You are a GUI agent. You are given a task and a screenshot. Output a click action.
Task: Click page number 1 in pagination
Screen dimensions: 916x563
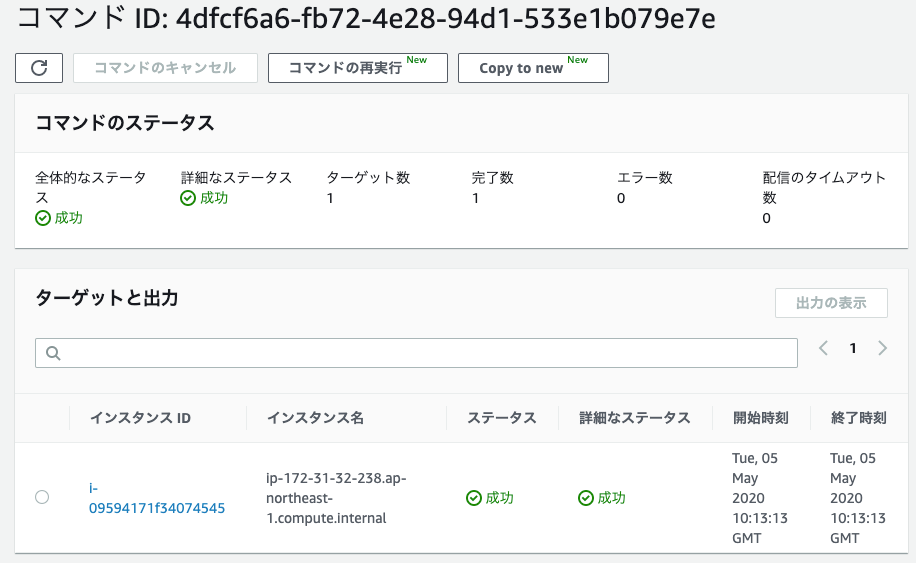[x=853, y=349]
